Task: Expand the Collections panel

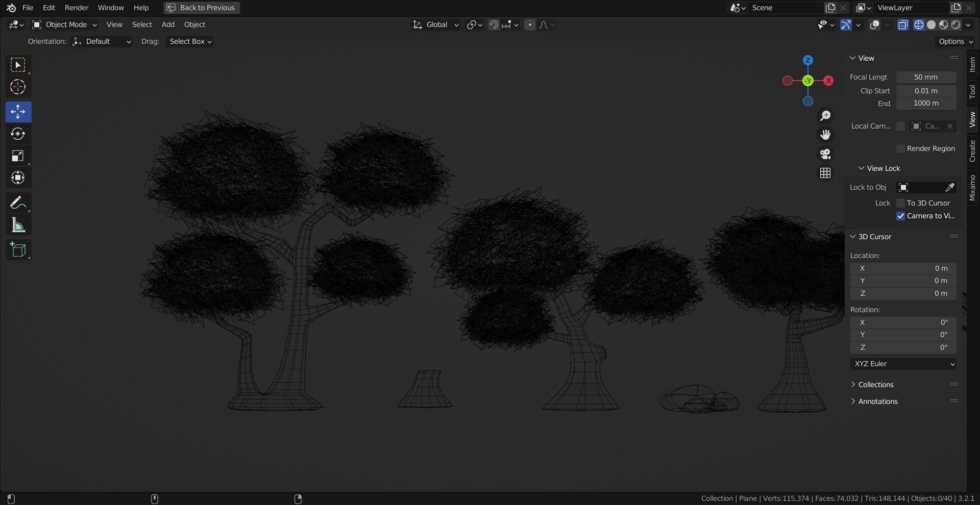Action: 875,385
